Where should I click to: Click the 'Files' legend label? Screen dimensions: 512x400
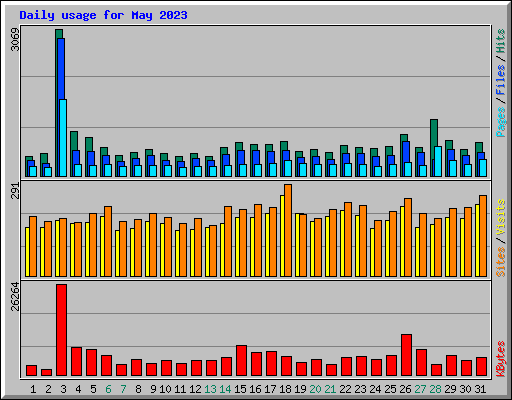click(x=500, y=79)
